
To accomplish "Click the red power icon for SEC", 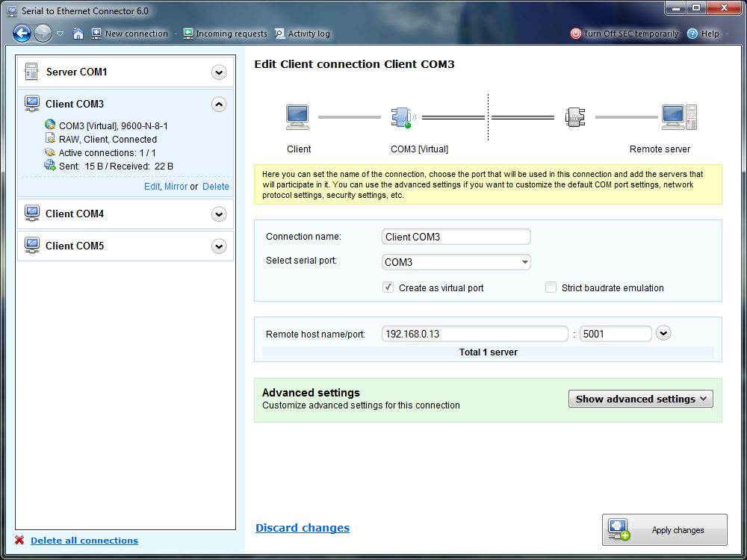I will [x=576, y=34].
